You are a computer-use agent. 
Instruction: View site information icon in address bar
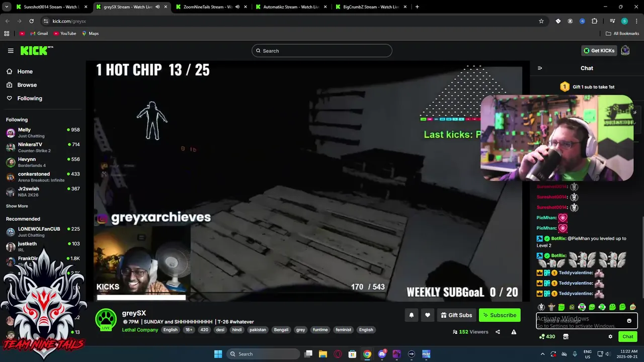tap(46, 21)
